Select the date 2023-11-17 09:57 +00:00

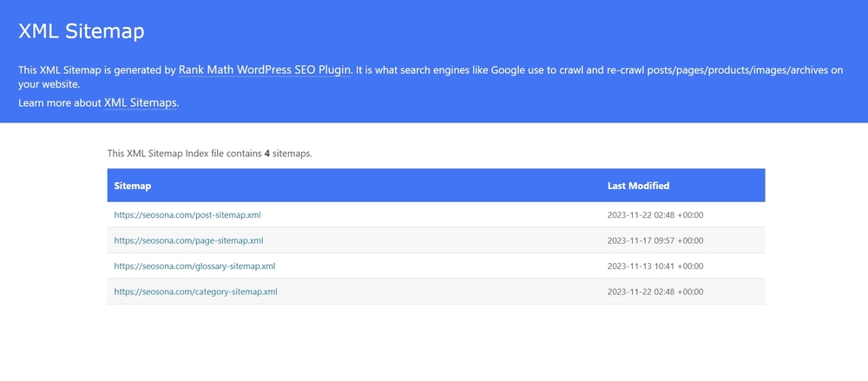click(x=655, y=240)
